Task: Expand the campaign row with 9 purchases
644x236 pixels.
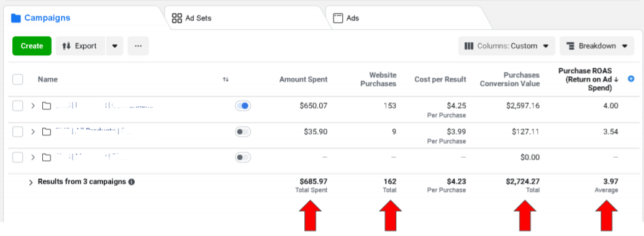Action: (x=33, y=132)
